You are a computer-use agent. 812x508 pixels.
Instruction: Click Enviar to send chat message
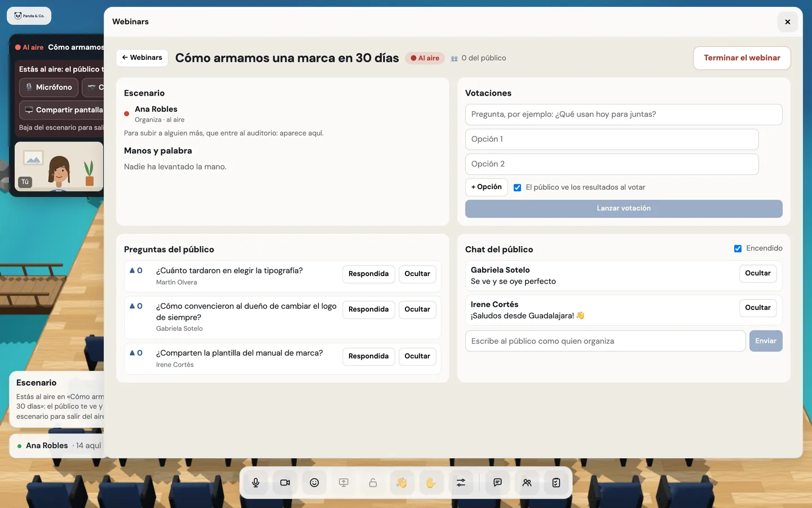pyautogui.click(x=766, y=341)
